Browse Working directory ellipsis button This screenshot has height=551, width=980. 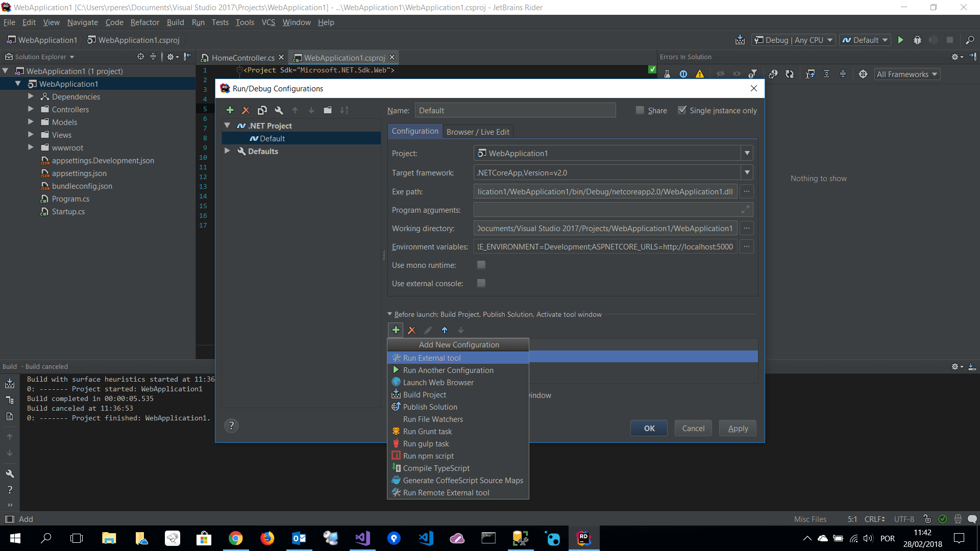coord(747,228)
